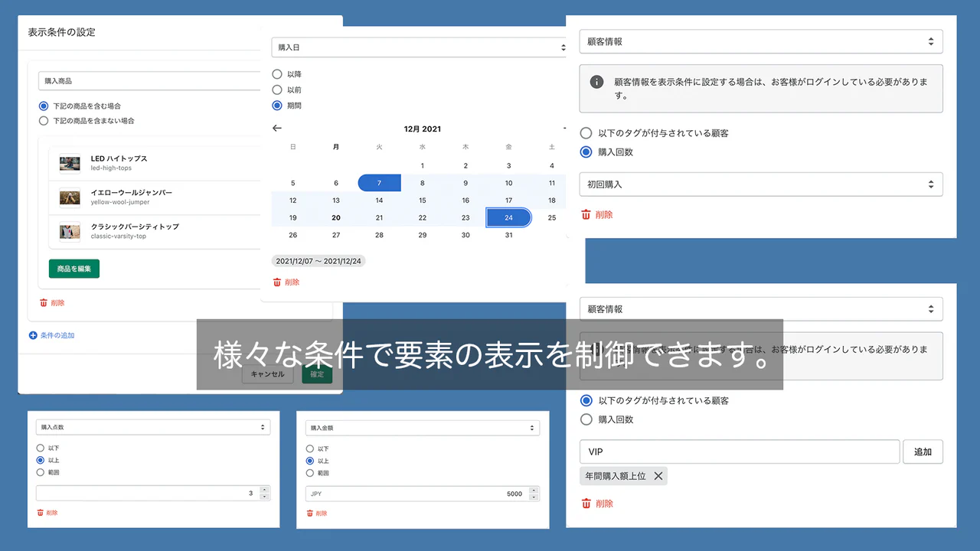Select December 1 in calendar

tap(423, 165)
